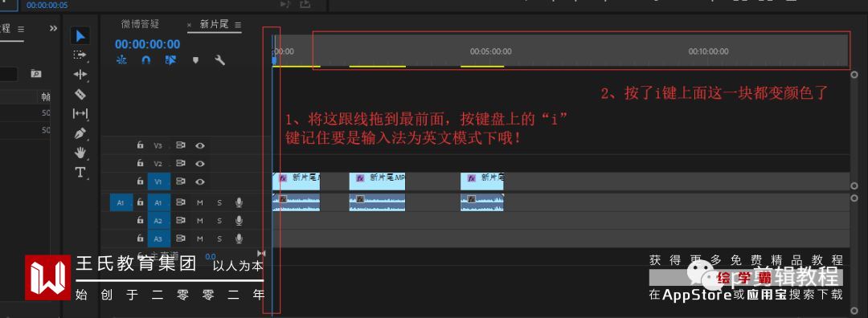The image size is (868, 318).
Task: Click the fx badge on middle video clip
Action: (360, 178)
